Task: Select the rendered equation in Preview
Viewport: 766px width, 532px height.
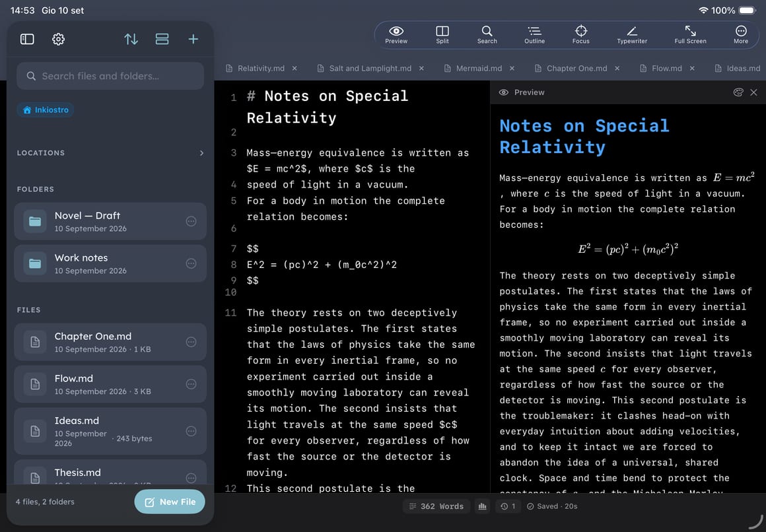Action: pyautogui.click(x=628, y=249)
